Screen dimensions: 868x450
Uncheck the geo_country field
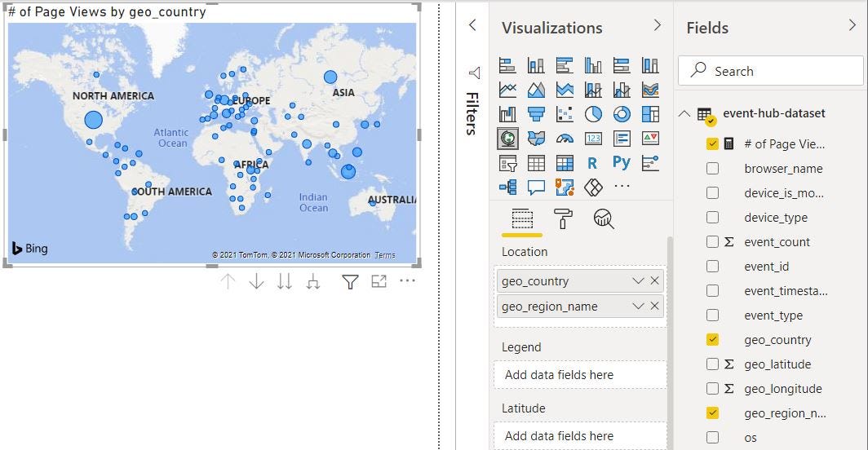tap(712, 340)
